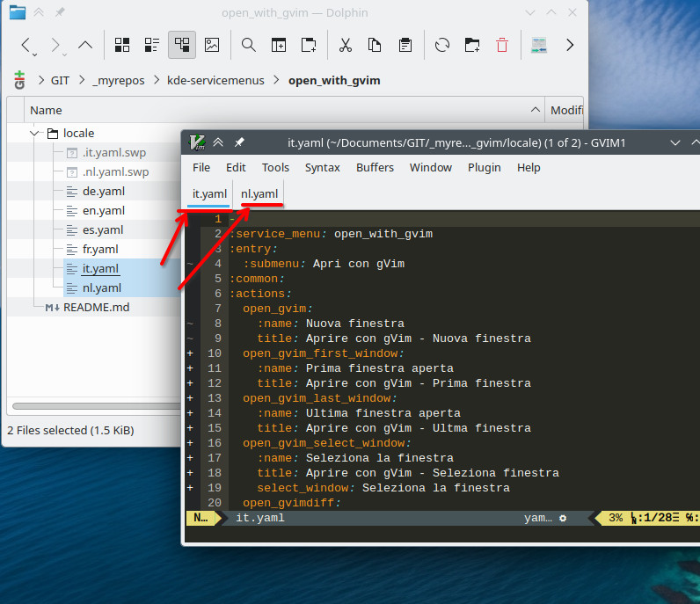Image resolution: width=700 pixels, height=604 pixels.
Task: Click Dolphin window folder icon in titlebar
Action: (x=18, y=12)
